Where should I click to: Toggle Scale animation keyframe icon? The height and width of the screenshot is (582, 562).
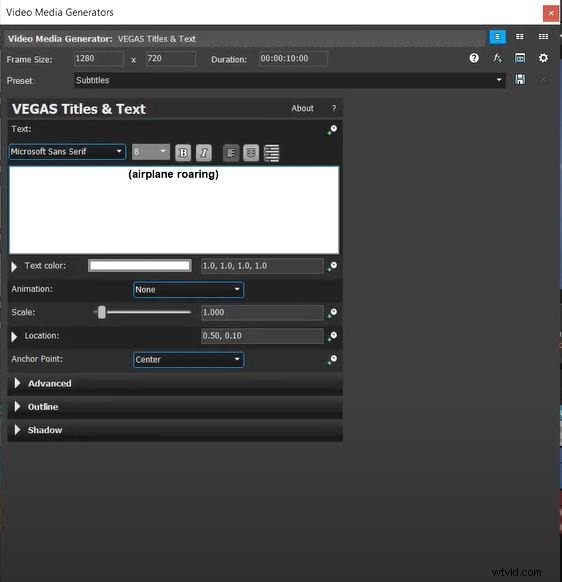tap(332, 313)
